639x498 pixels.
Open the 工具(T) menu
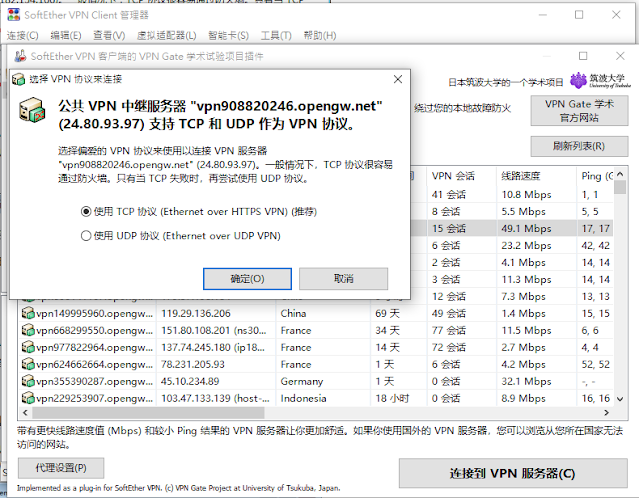point(276,35)
